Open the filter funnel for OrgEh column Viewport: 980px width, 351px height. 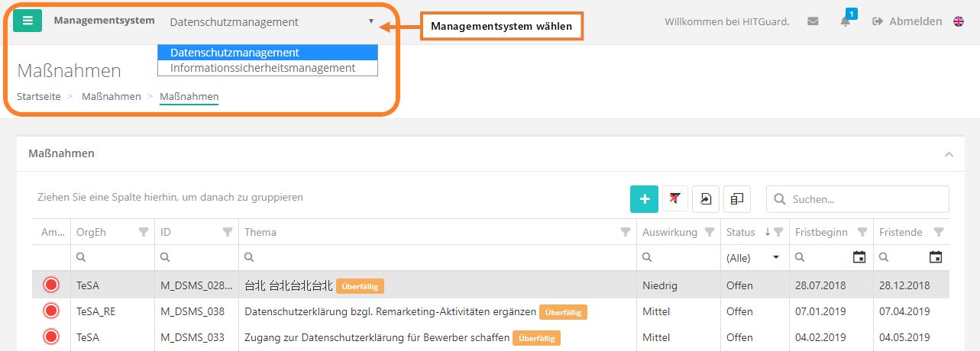tap(144, 232)
